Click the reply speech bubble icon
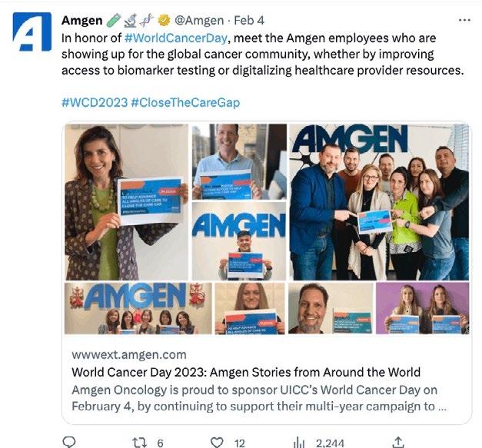The height and width of the screenshot is (448, 482). coord(69,442)
